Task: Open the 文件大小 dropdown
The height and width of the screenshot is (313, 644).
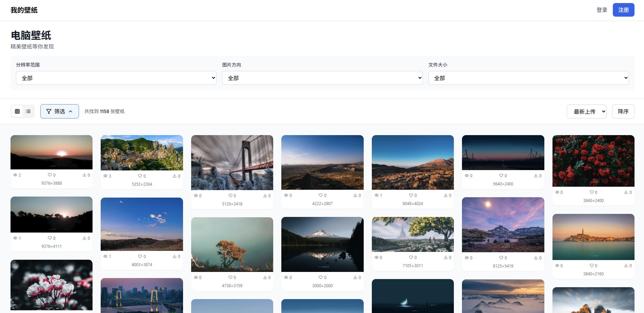Action: coord(528,78)
